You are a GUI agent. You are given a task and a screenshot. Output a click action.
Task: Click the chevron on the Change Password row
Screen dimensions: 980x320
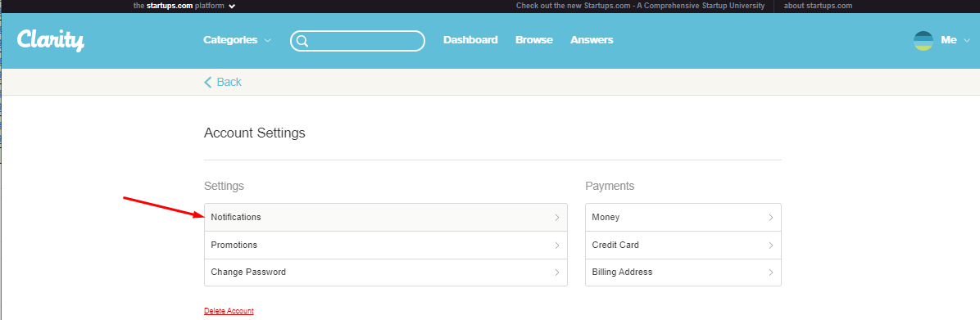tap(557, 273)
